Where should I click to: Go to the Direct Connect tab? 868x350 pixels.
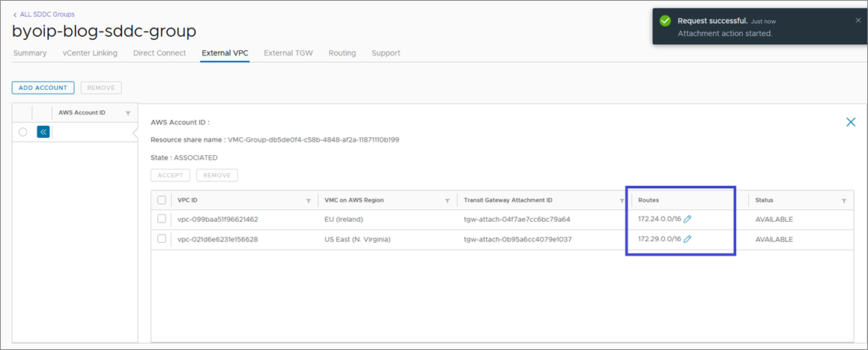click(x=160, y=53)
